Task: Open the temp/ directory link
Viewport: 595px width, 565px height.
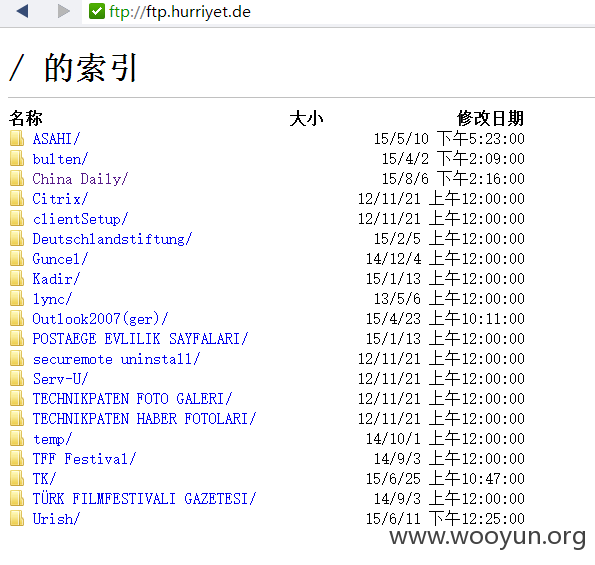Action: click(52, 439)
